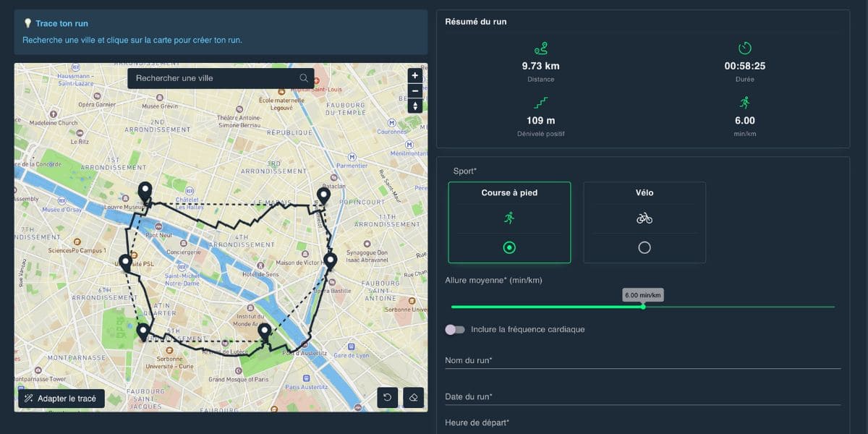Click the magnifier icon in the city search
Screen dimensions: 868x434
click(x=304, y=78)
